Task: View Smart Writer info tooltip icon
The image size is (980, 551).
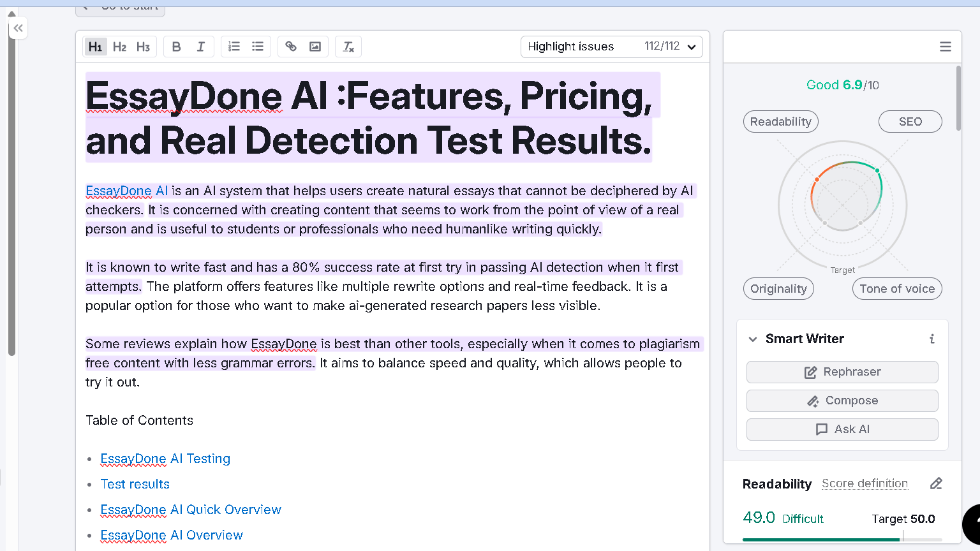Action: coord(932,339)
